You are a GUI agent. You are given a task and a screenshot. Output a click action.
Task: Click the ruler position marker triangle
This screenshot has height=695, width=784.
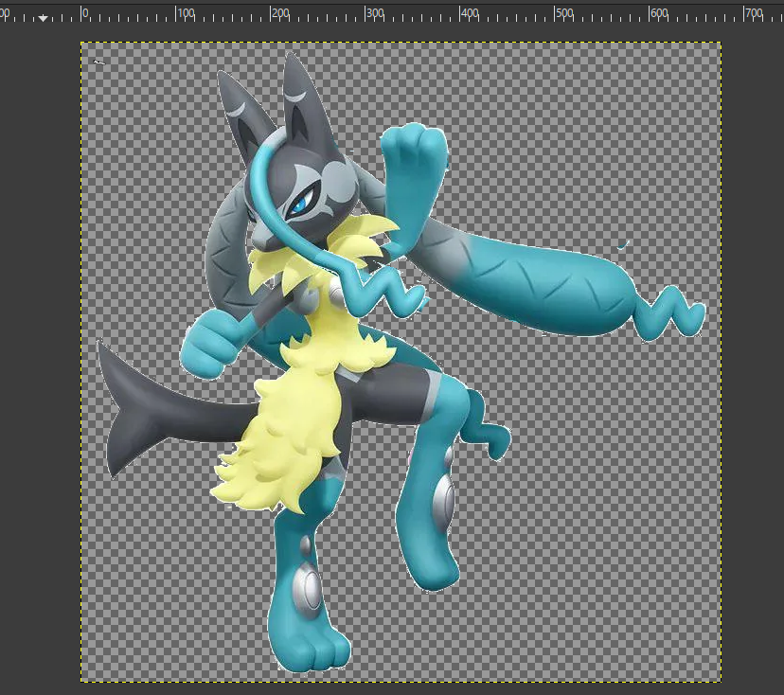pyautogui.click(x=43, y=18)
